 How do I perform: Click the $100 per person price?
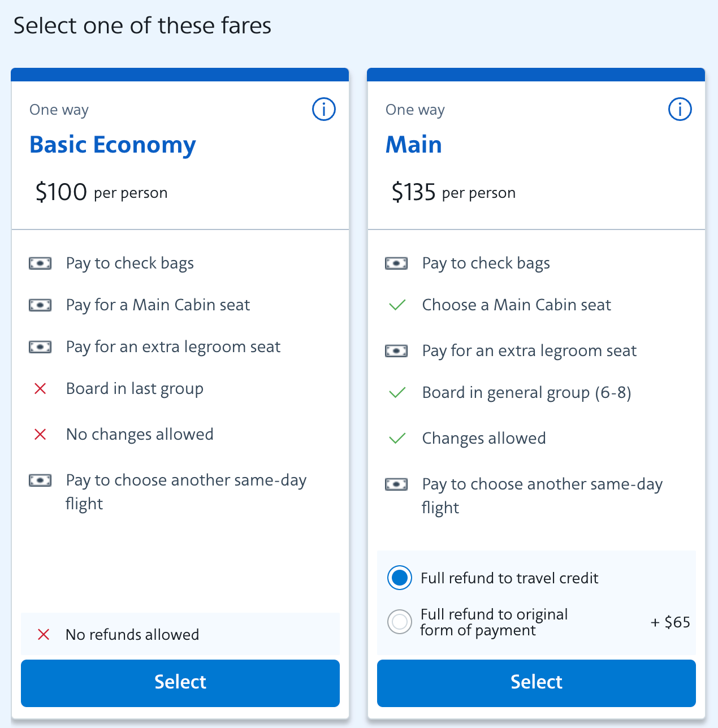[x=101, y=192]
